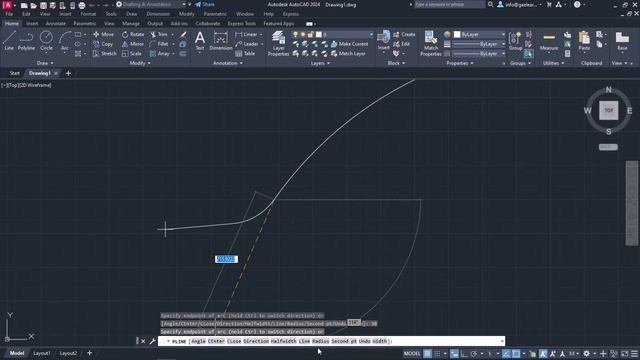Click the Scale tool

point(131,53)
